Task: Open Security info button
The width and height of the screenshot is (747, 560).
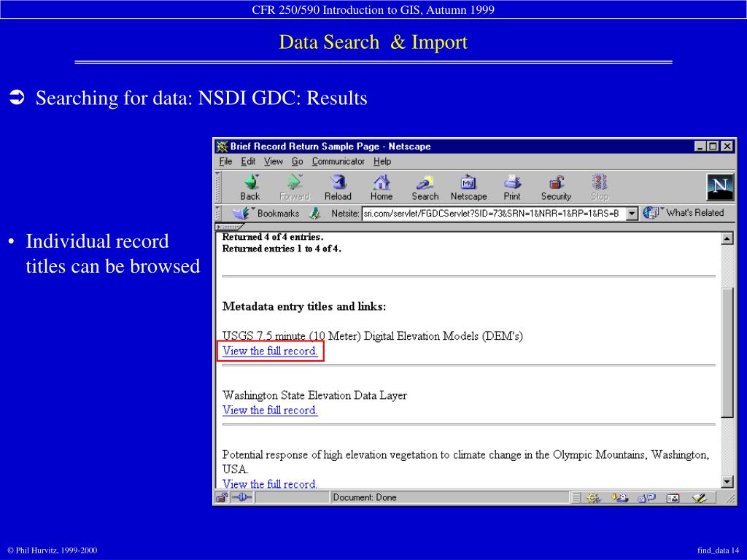Action: tap(556, 187)
